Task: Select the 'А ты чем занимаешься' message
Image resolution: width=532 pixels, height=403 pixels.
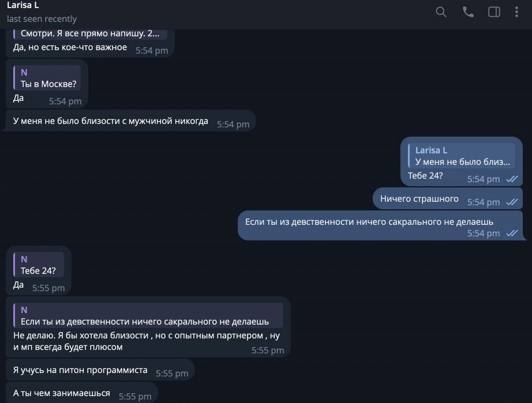Action: [61, 393]
